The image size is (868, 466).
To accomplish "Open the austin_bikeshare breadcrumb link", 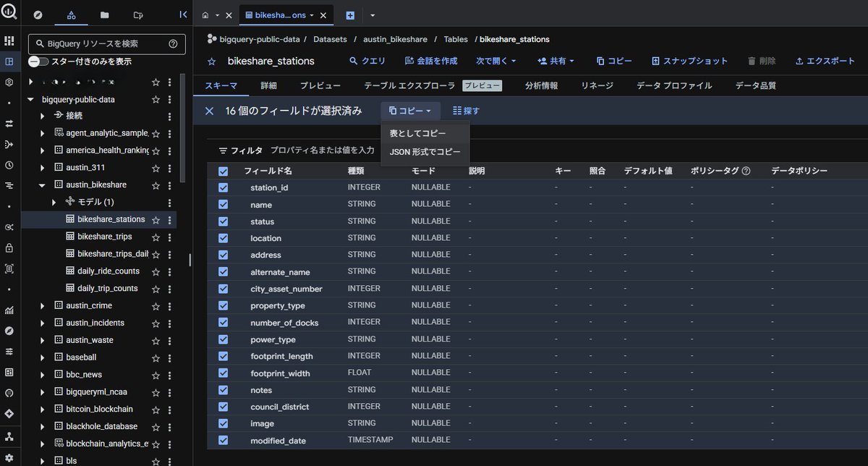I will pyautogui.click(x=396, y=39).
